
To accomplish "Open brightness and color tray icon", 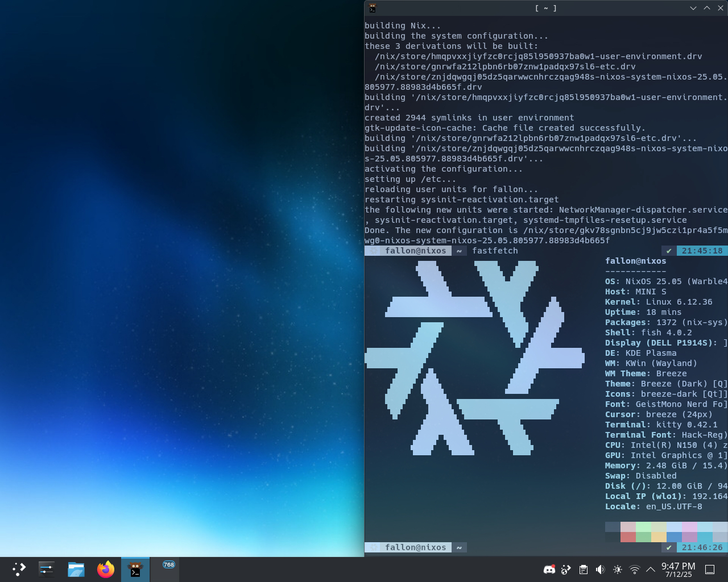I will [618, 569].
